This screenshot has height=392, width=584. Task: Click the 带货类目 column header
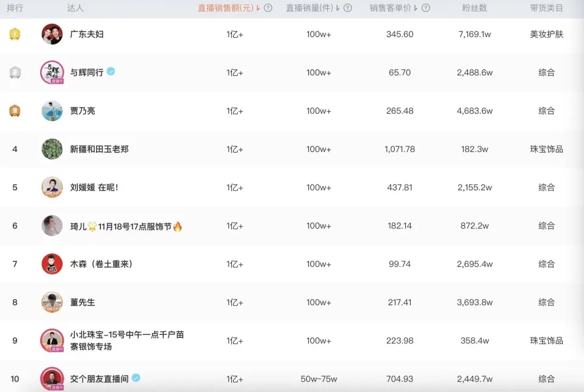[x=546, y=8]
